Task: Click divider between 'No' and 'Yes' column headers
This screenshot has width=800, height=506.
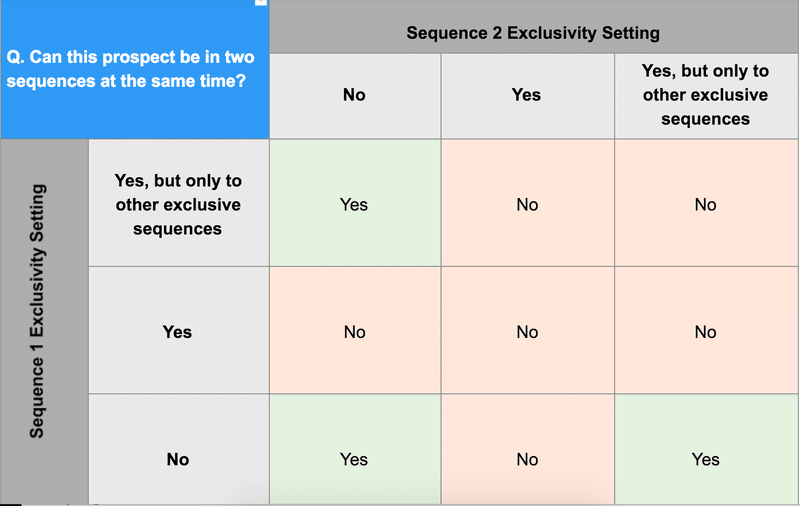Action: coord(441,96)
